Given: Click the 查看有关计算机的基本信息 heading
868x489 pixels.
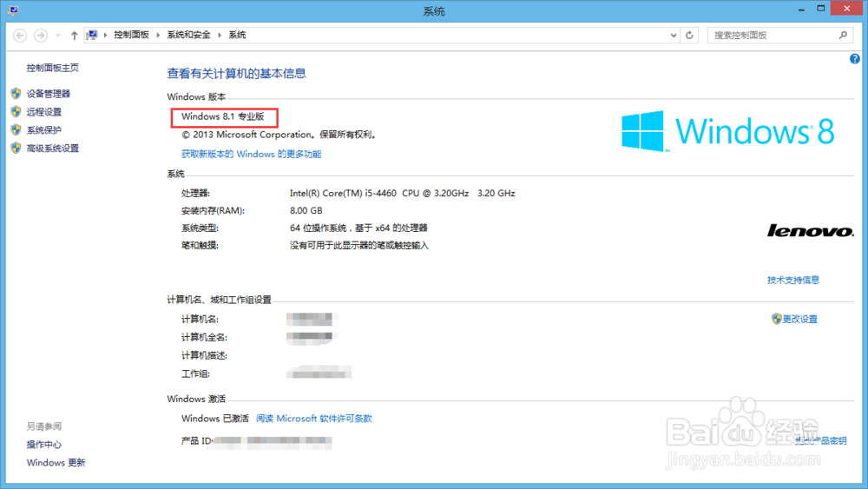Looking at the screenshot, I should (236, 74).
